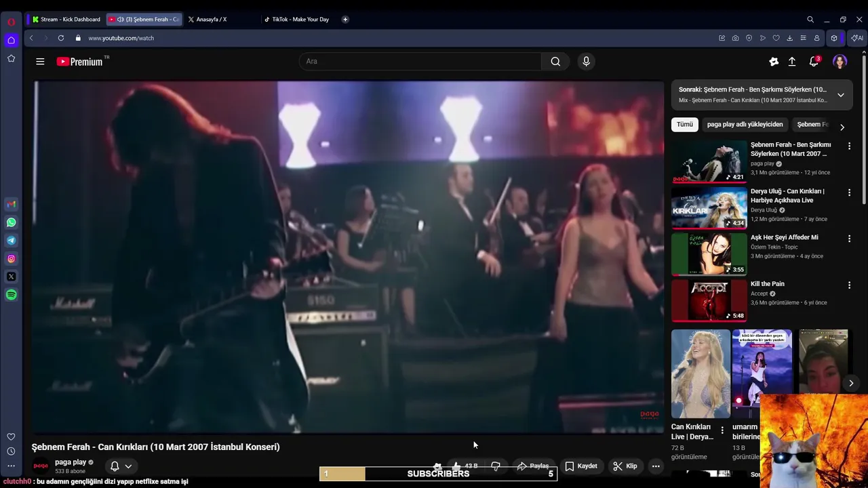
Task: Open the sidebar three-dots more options
Action: [x=11, y=466]
